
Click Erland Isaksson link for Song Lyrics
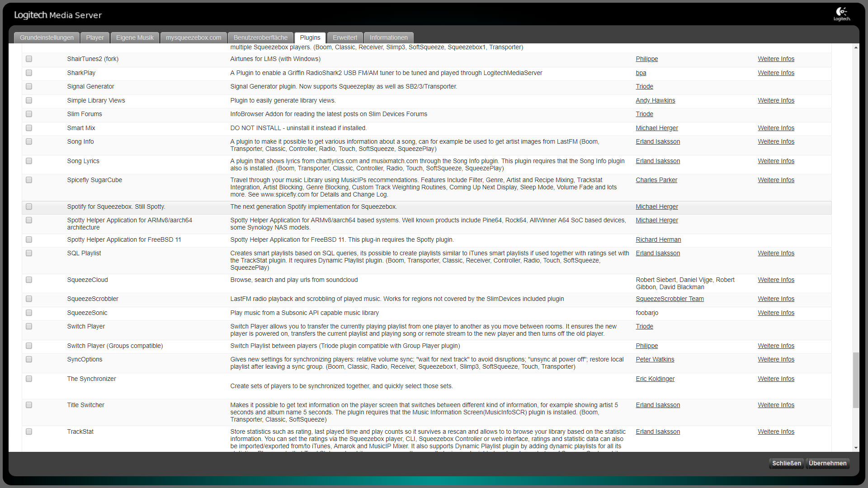658,161
